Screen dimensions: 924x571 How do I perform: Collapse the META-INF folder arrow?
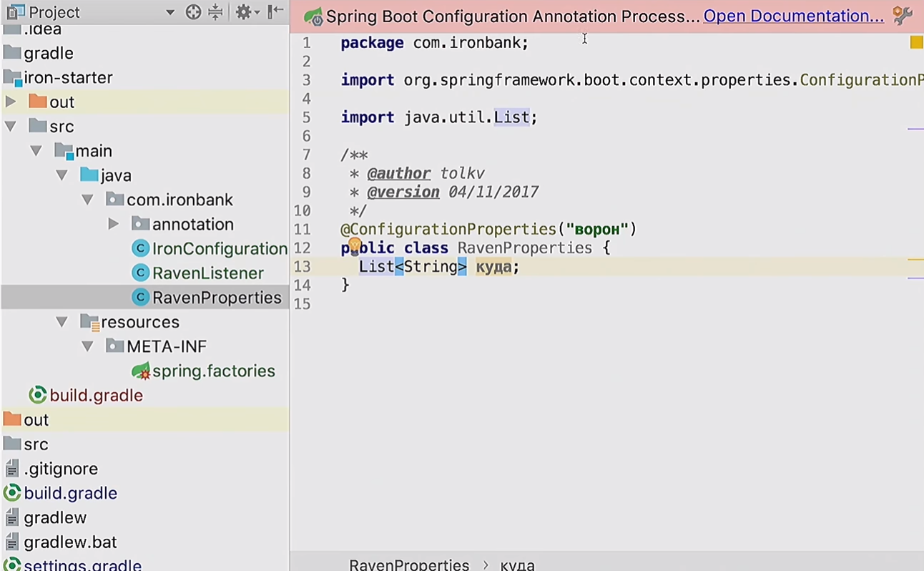[x=87, y=346]
